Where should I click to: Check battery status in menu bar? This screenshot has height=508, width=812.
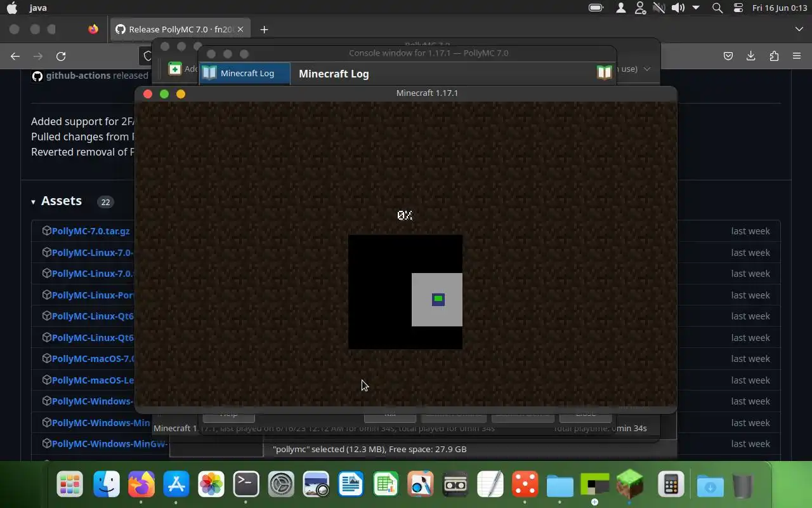pyautogui.click(x=596, y=8)
